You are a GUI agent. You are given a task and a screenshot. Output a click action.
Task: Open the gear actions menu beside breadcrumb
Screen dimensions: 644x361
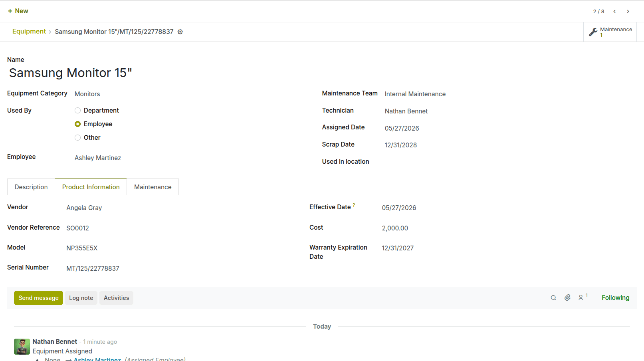[180, 32]
